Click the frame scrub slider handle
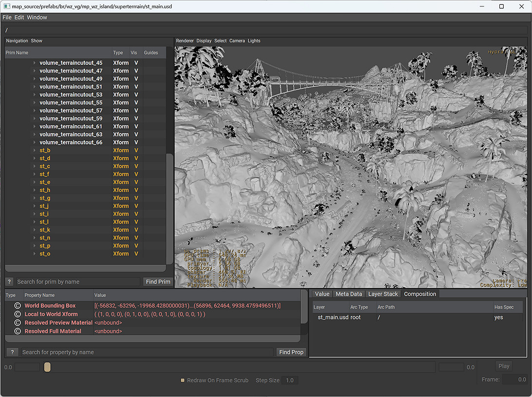532x397 pixels. pos(47,367)
